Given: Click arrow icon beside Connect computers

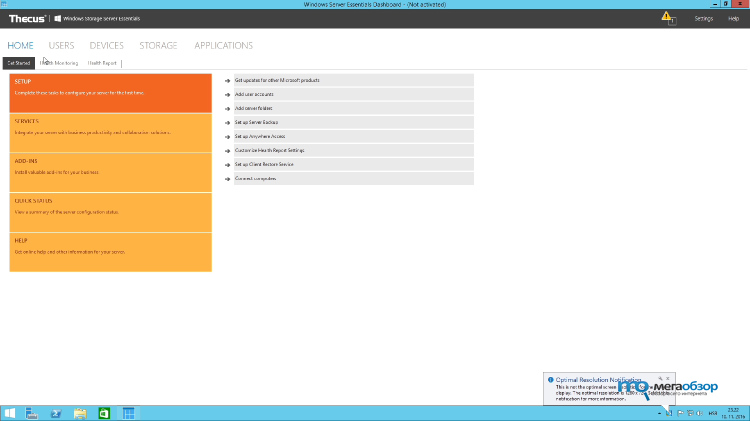Looking at the screenshot, I should [228, 179].
